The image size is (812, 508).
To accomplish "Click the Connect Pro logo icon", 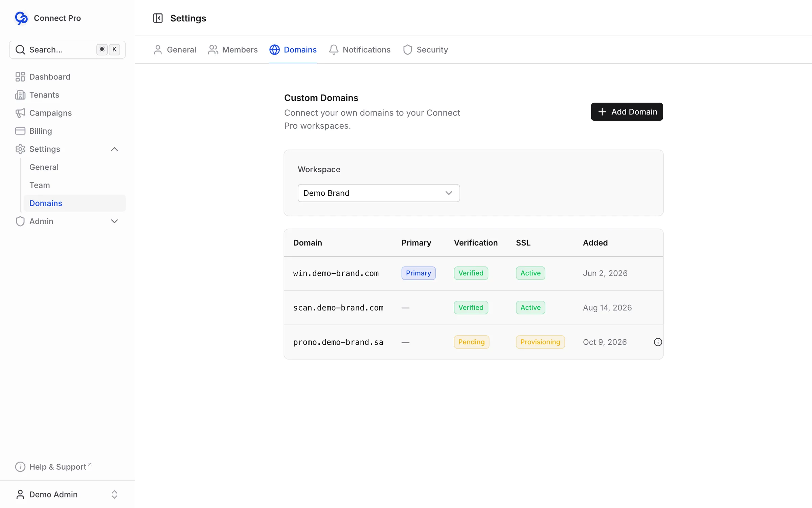I will click(x=21, y=18).
